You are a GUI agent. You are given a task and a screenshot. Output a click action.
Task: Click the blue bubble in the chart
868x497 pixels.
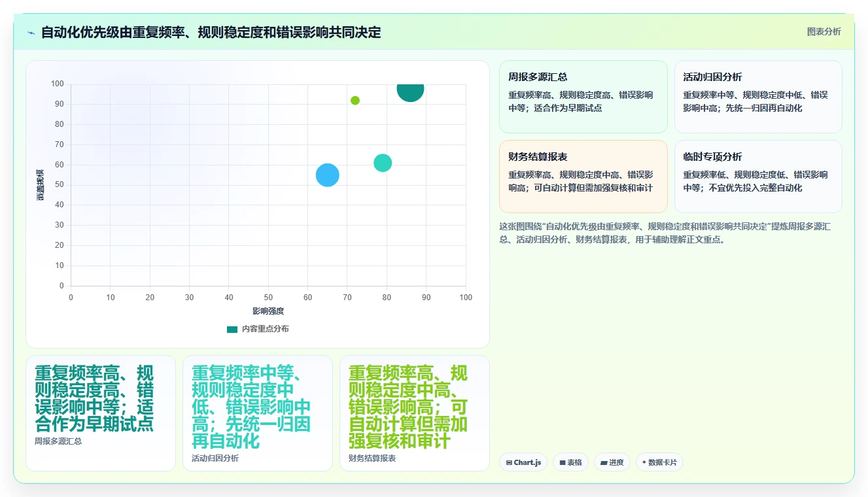click(328, 175)
